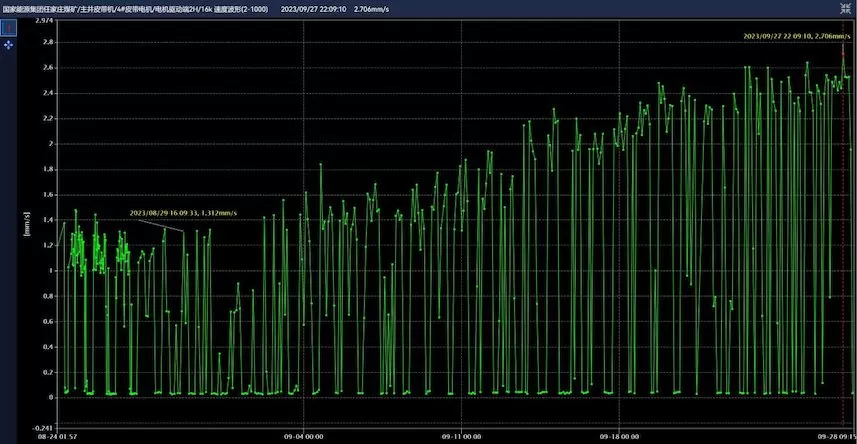Click the 08-24 01:57 start time label
The height and width of the screenshot is (444, 857).
55,436
